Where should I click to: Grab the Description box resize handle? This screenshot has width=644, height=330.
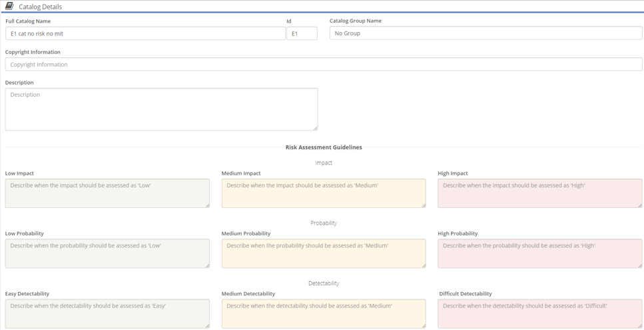316,128
